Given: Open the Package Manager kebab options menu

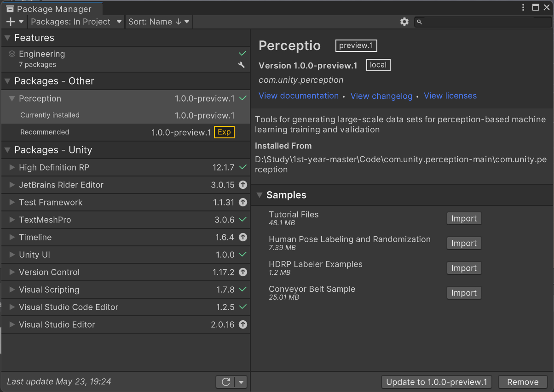Looking at the screenshot, I should 523,7.
